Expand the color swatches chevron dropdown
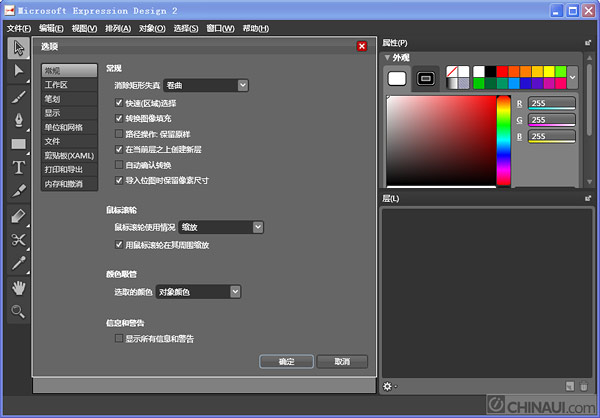Screen dimensions: 600x418 click(x=572, y=77)
